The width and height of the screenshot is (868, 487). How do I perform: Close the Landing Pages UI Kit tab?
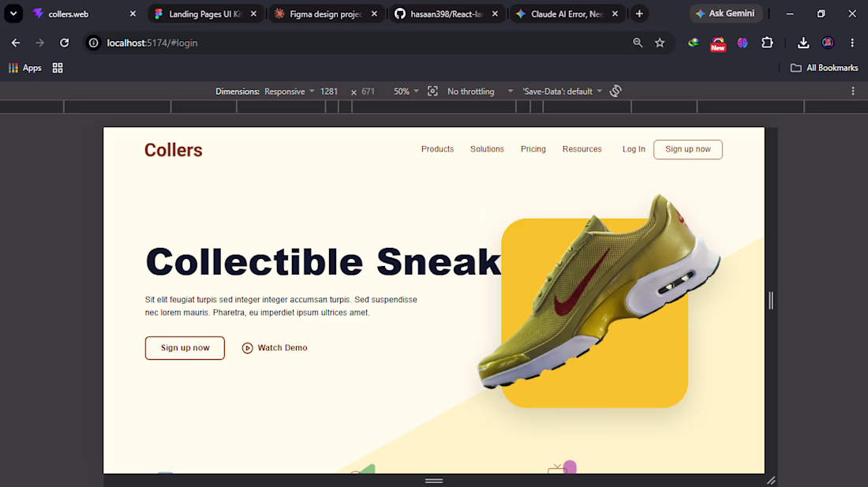[x=253, y=14]
